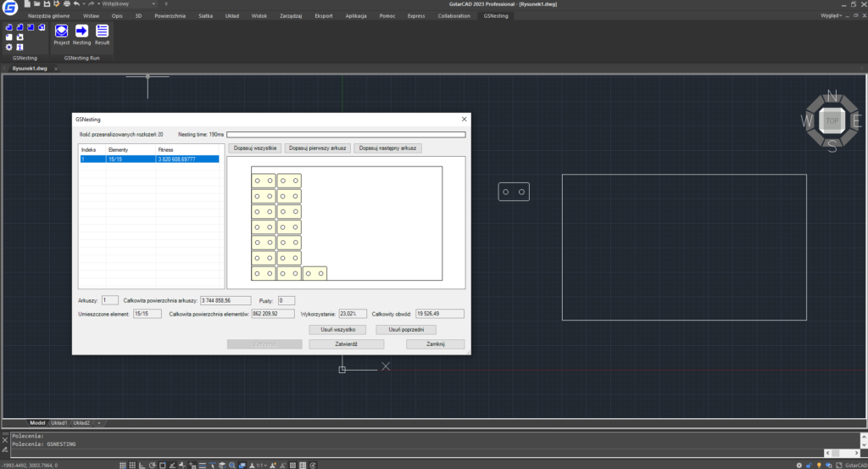Click the Project icon in GSNesting Run
The image size is (868, 469).
61,32
